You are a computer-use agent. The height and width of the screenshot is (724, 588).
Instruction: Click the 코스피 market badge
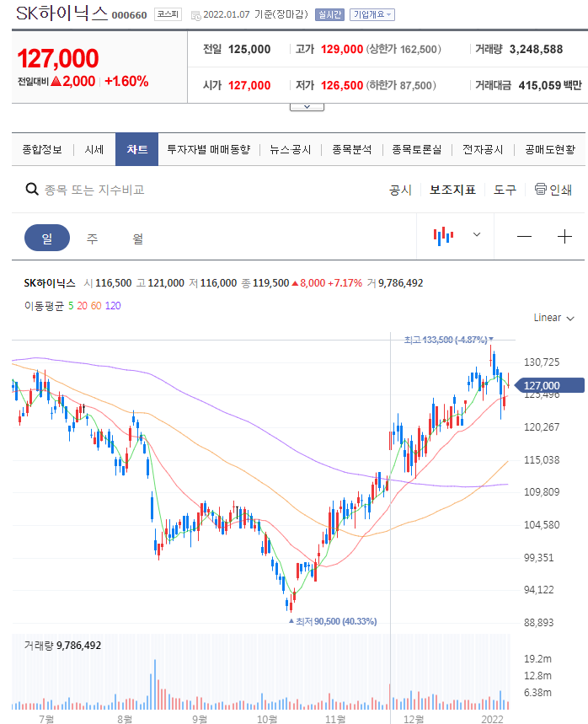pos(168,15)
